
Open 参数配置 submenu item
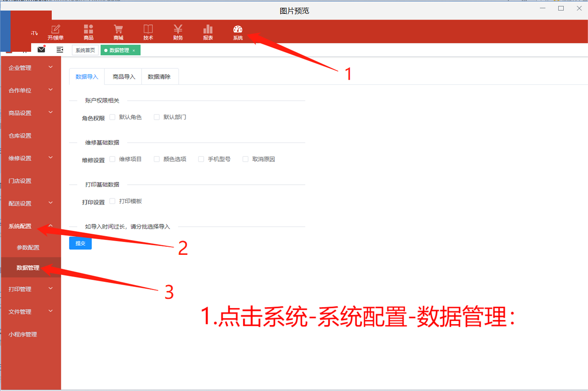[x=31, y=248]
